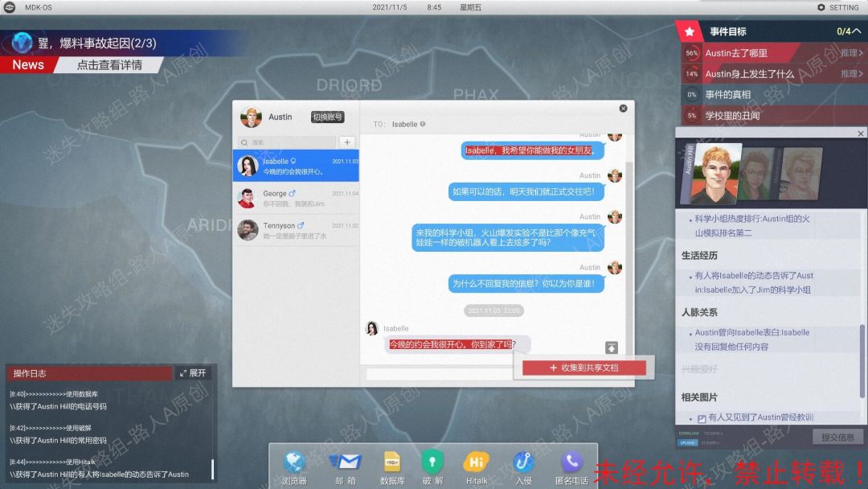Click the chat message input box

pos(440,374)
